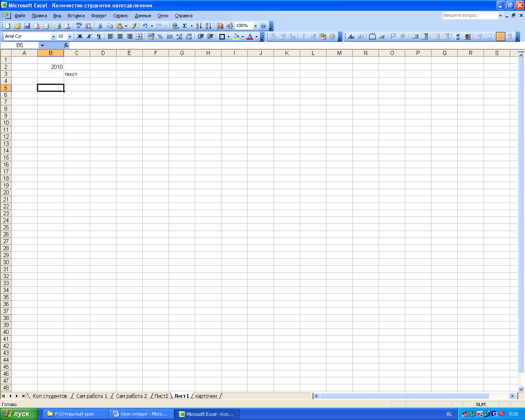Print the sheet using the printer icon
The width and height of the screenshot is (525, 420).
pyautogui.click(x=57, y=26)
